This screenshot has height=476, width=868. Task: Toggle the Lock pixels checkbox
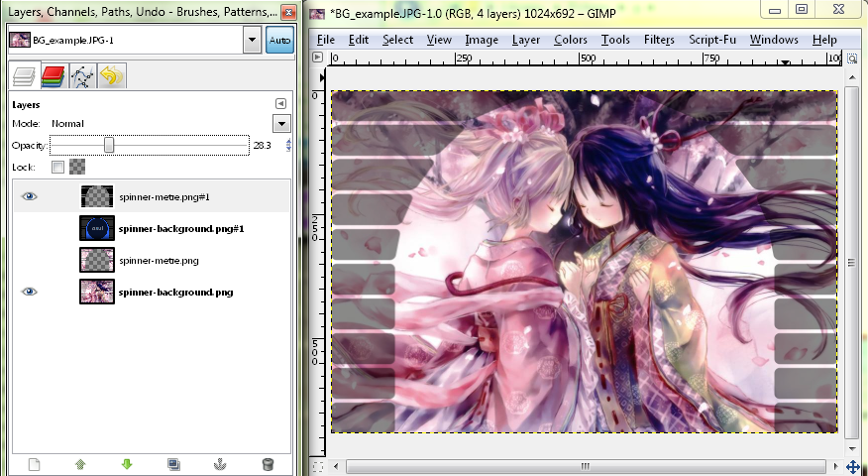57,167
